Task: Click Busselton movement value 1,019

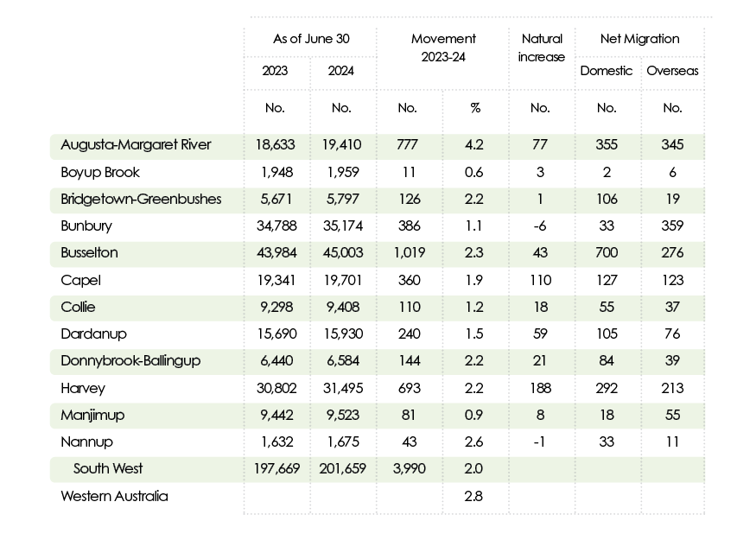Action: coord(410,252)
